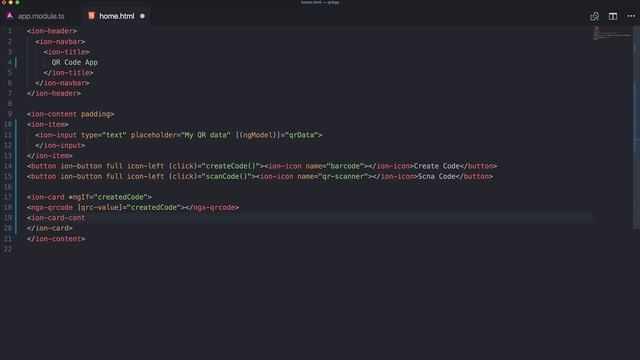Click the closing </ion-card> tag
The width and height of the screenshot is (640, 360).
(50, 228)
